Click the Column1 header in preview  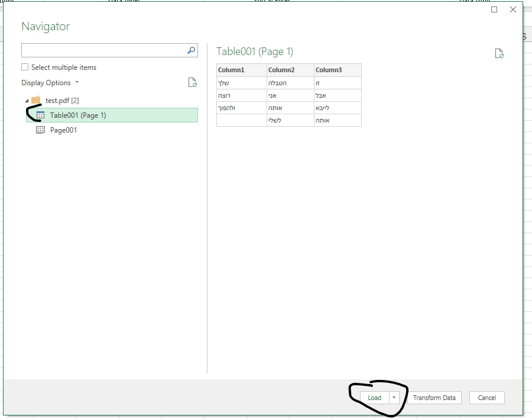tap(231, 70)
